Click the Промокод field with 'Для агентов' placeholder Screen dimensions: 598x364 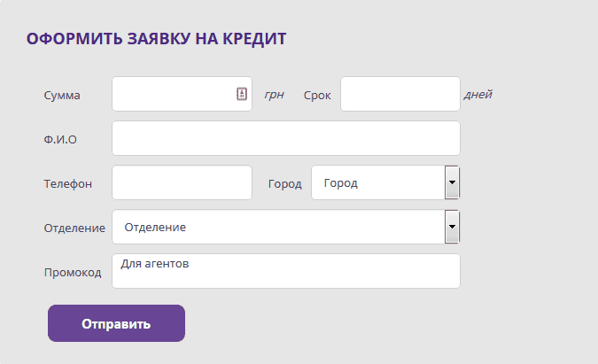click(x=286, y=271)
